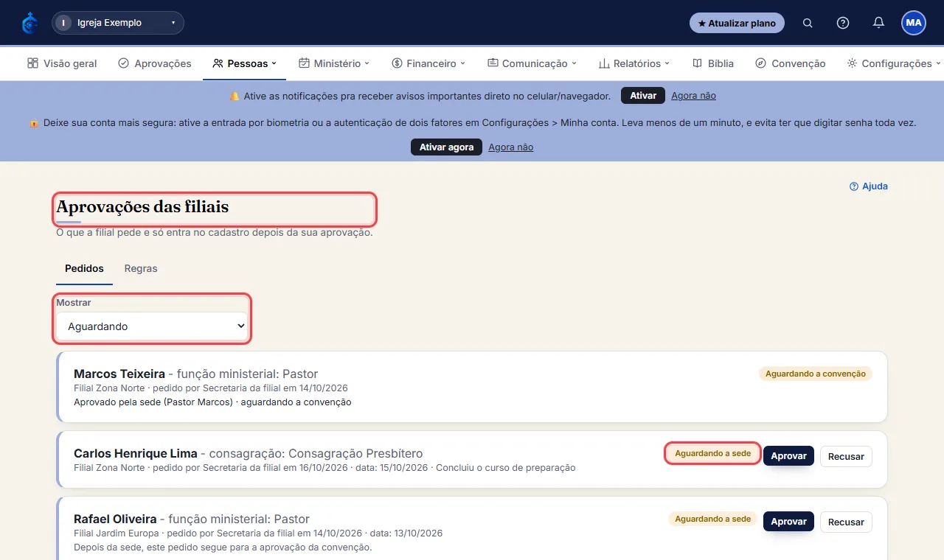The width and height of the screenshot is (944, 560).
Task: Expand the Ministério menu chevron
Action: pyautogui.click(x=367, y=63)
